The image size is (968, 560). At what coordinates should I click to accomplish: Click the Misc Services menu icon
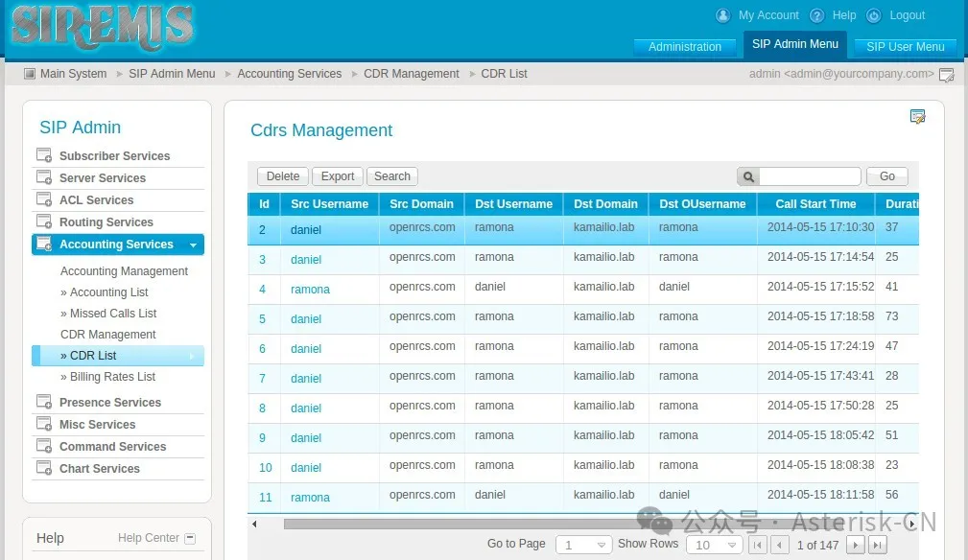tap(44, 425)
